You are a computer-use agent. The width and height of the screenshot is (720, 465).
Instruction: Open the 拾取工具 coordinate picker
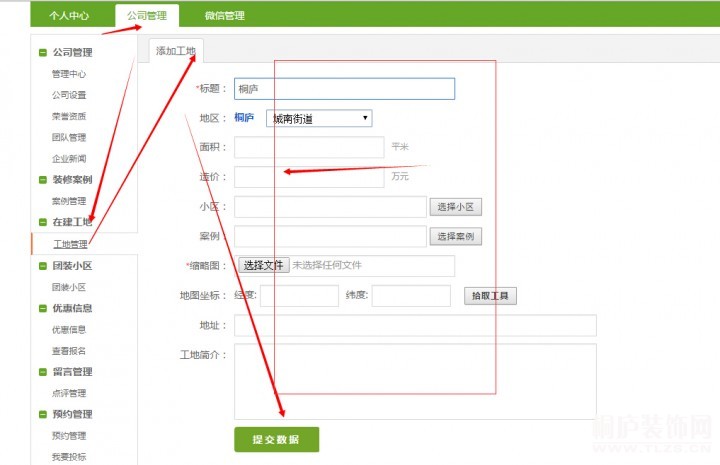pos(490,296)
